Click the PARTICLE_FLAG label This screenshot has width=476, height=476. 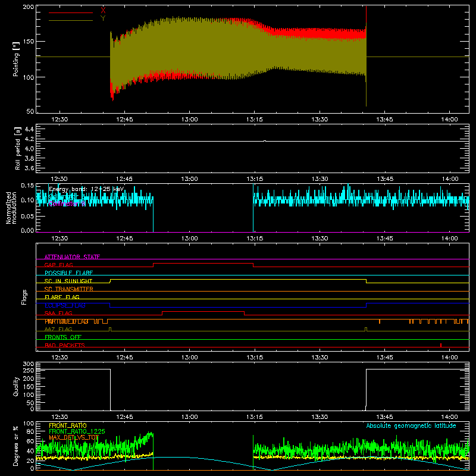point(67,321)
